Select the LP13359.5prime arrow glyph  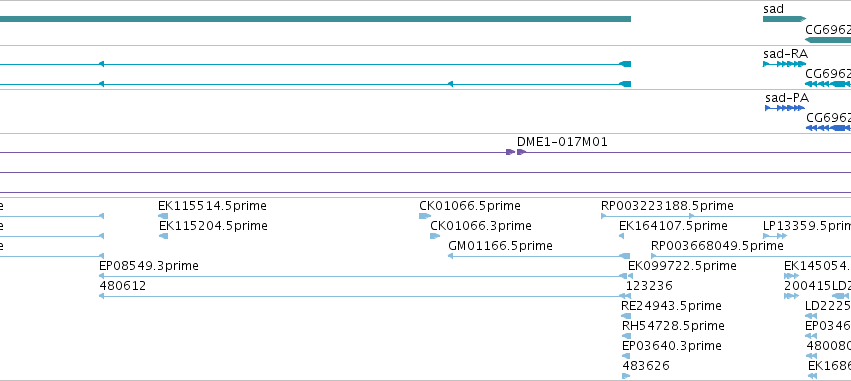tap(775, 236)
